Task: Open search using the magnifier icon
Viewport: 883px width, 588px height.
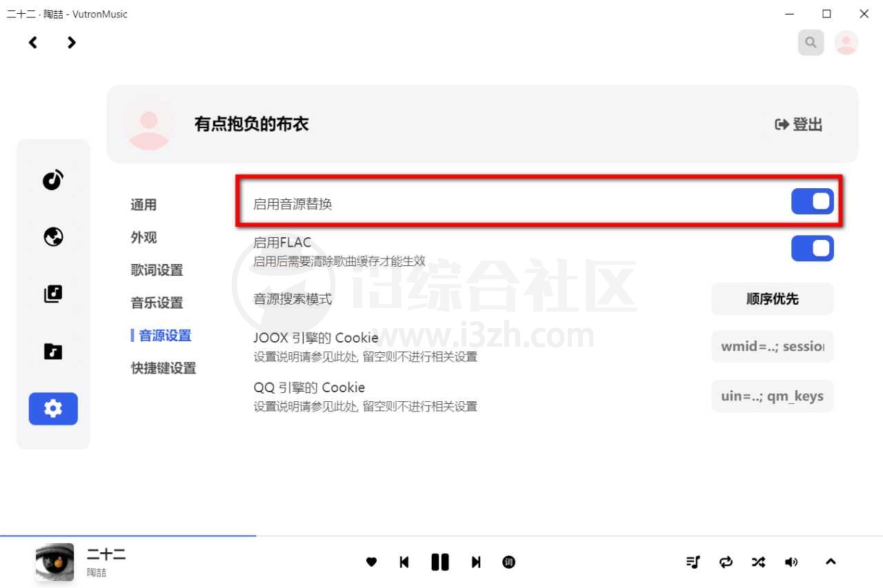Action: click(811, 42)
